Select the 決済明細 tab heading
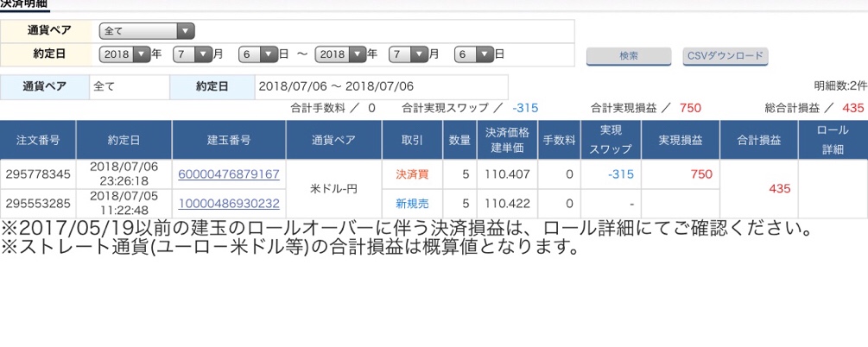 [24, 4]
